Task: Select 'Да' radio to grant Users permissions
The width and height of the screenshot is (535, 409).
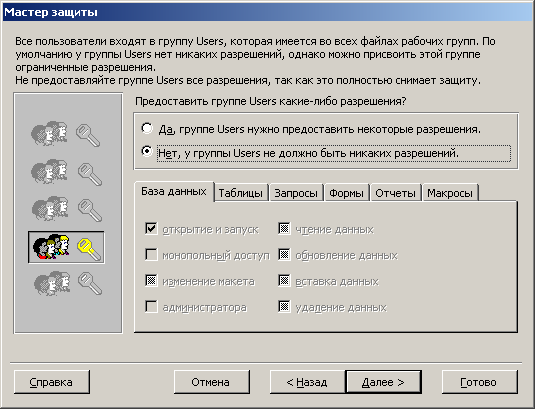Action: coord(147,128)
